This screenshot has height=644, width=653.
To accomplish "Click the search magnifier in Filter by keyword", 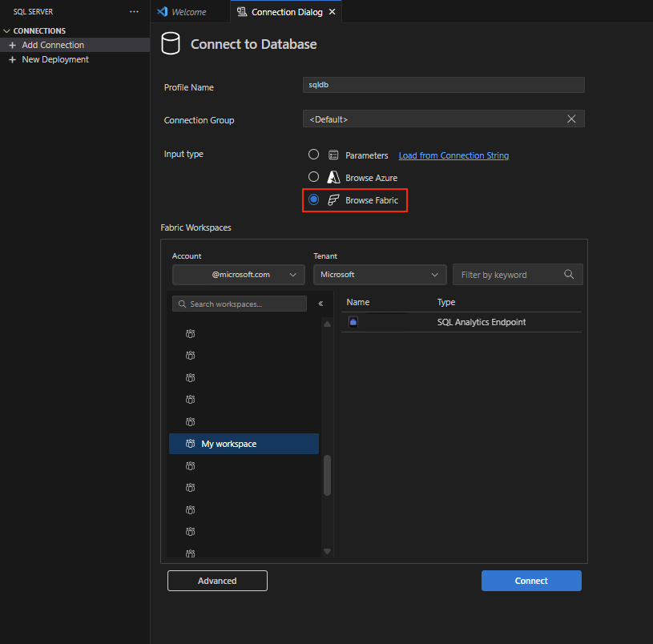I will (569, 274).
